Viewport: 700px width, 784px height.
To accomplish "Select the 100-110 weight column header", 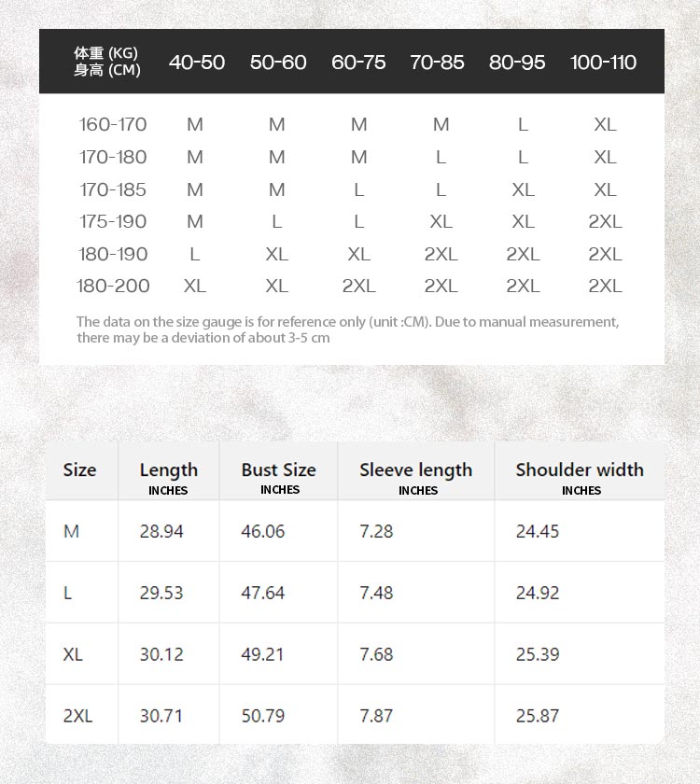I will 603,63.
